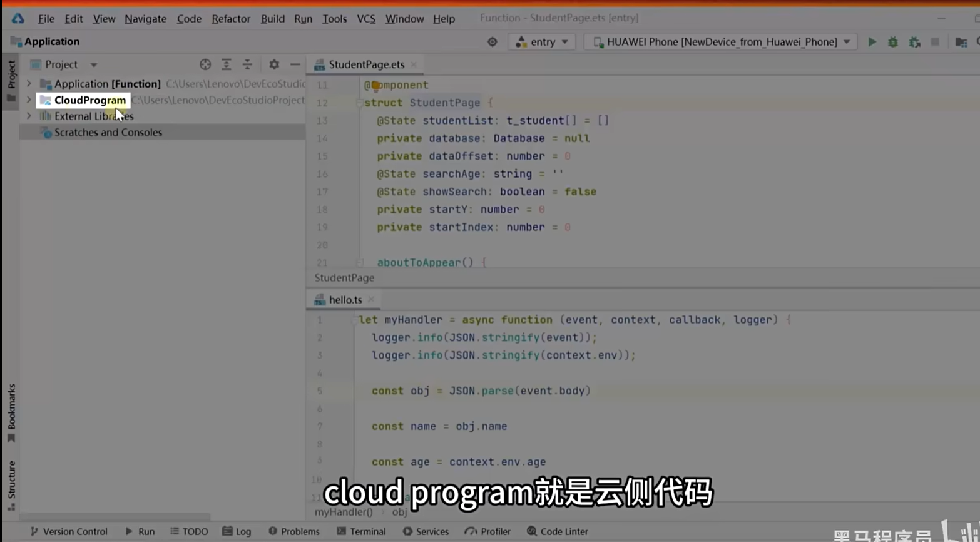Image resolution: width=980 pixels, height=542 pixels.
Task: Open the HUAWEI Phone device dropdown
Action: coord(721,42)
